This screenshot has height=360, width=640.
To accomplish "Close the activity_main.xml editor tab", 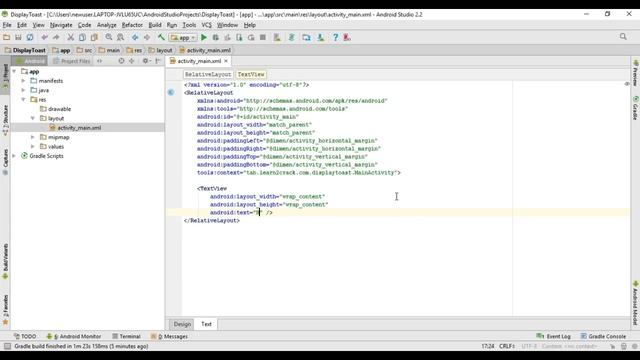I will [226, 61].
